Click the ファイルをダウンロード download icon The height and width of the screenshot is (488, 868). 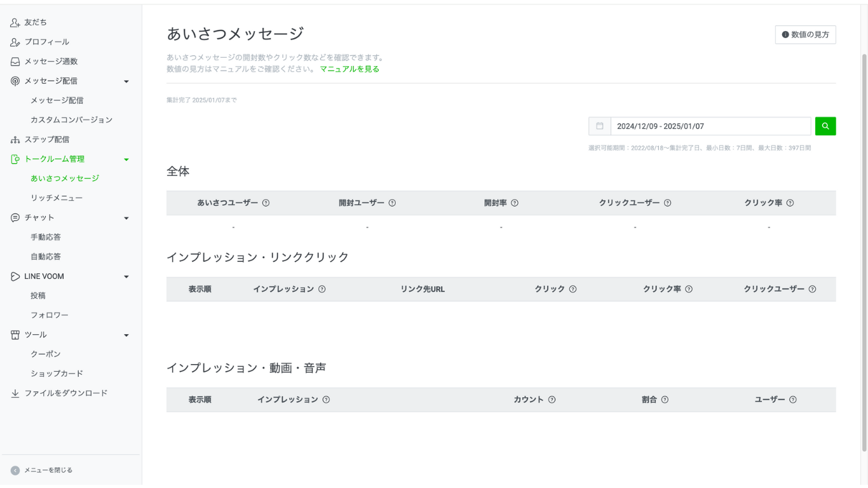pyautogui.click(x=15, y=393)
